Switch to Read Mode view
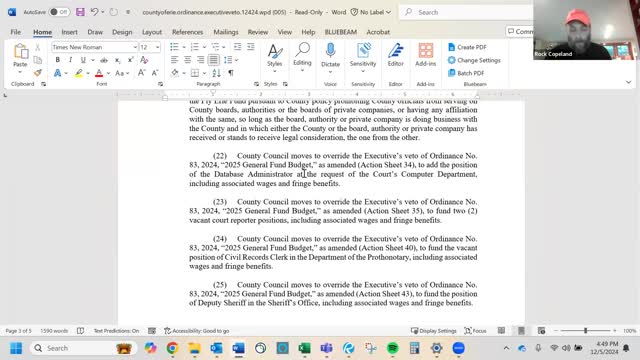640x360 pixels. (501, 331)
